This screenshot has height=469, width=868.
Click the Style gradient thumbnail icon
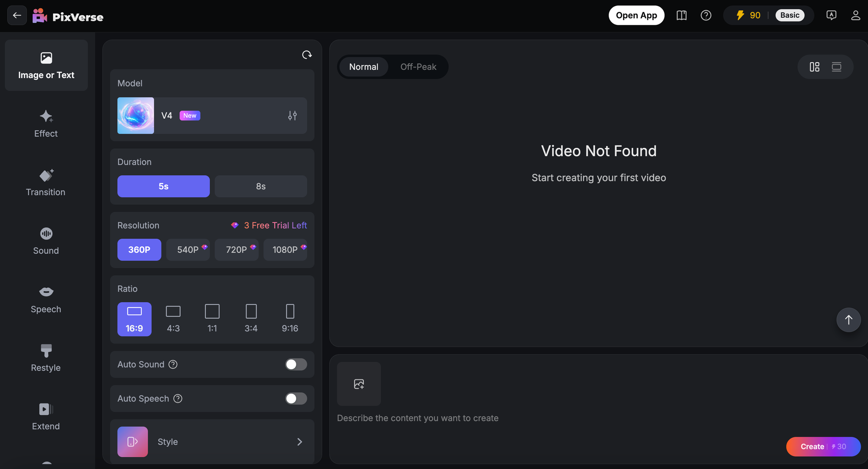pos(133,442)
